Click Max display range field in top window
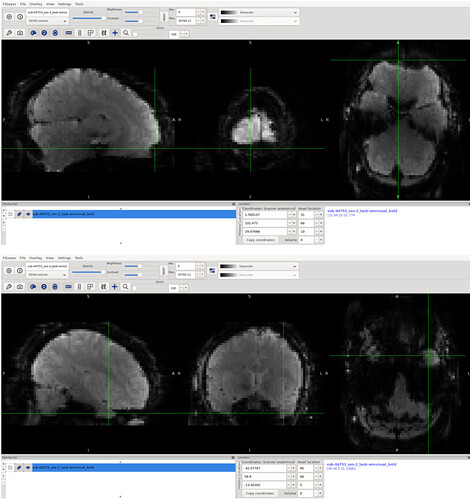Screen dimensions: 470x500 [x=186, y=21]
